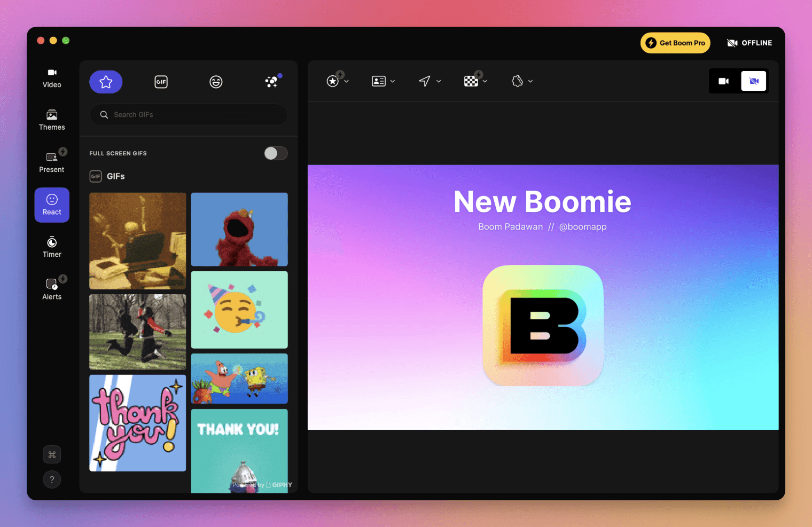The width and height of the screenshot is (812, 527).
Task: Maximize the Boom window with green button
Action: click(x=66, y=41)
